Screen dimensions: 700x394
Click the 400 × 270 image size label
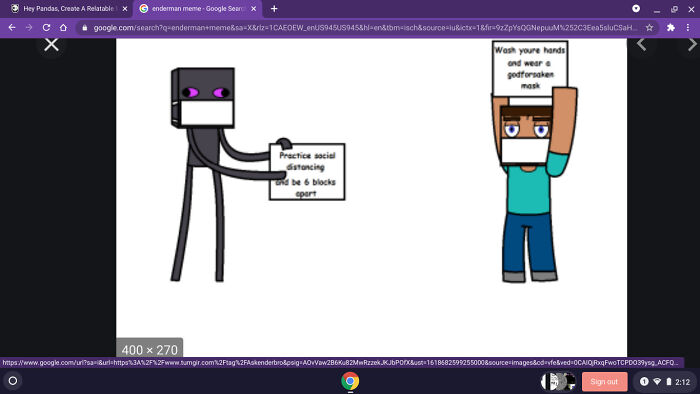point(150,350)
